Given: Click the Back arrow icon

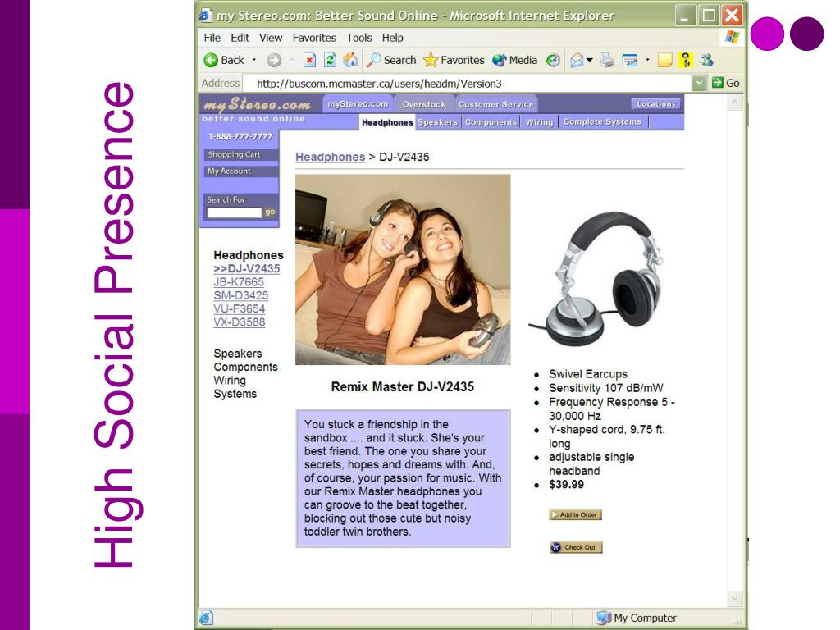Looking at the screenshot, I should pyautogui.click(x=211, y=60).
